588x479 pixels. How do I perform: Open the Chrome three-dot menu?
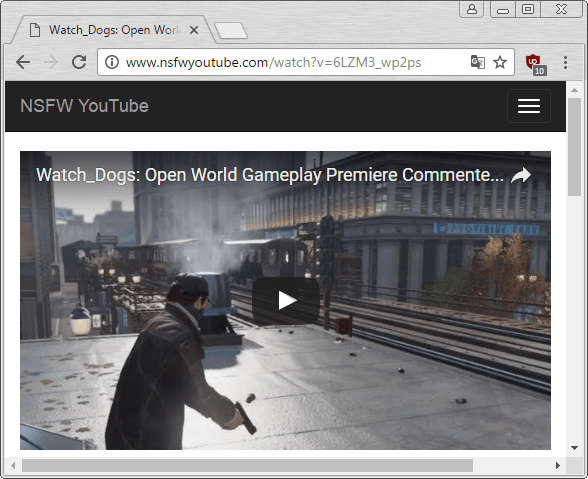(566, 62)
